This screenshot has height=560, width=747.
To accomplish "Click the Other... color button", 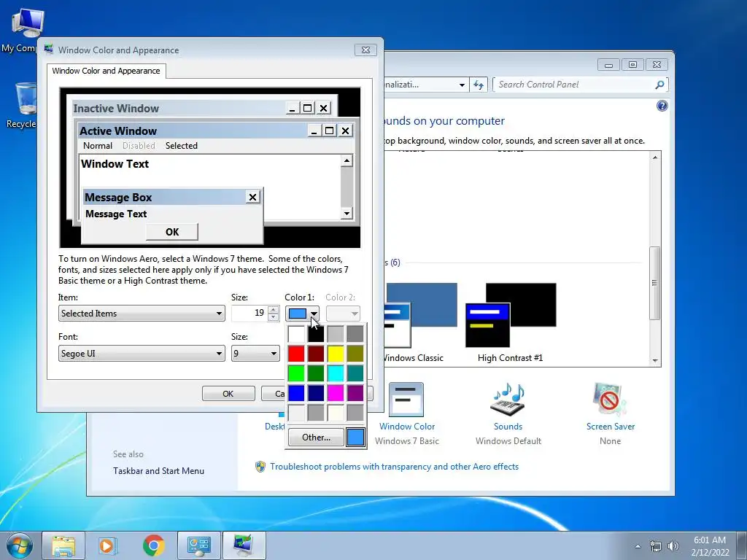I will pyautogui.click(x=316, y=437).
